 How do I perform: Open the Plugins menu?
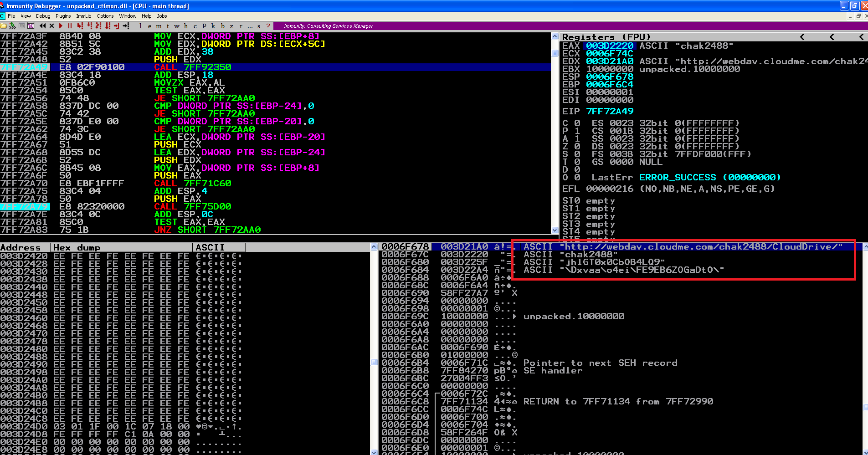(63, 16)
